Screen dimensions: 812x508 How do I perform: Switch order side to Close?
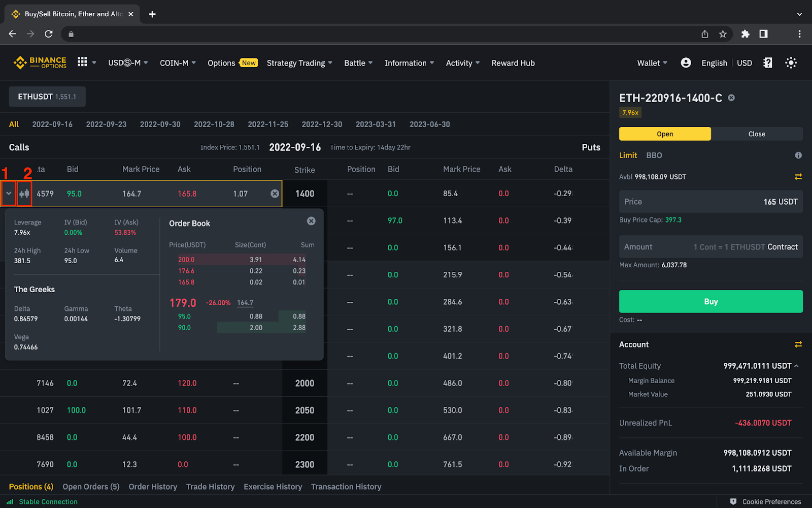(757, 134)
